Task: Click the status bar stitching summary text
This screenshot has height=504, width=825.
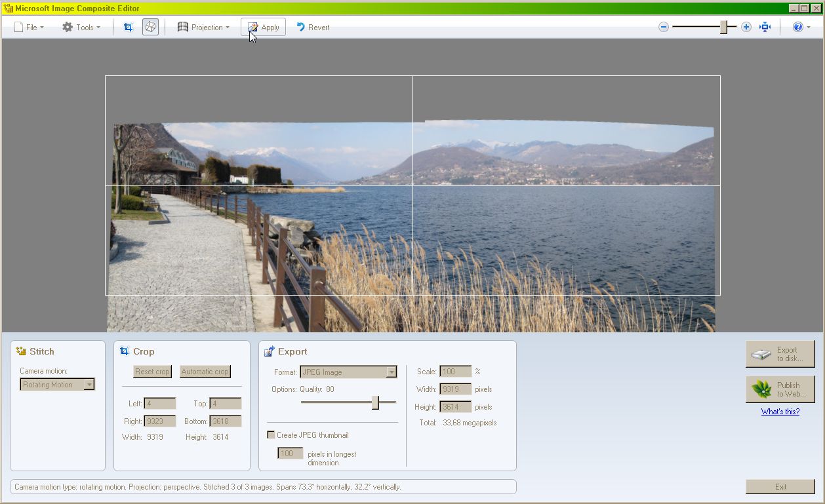Action: click(x=207, y=487)
